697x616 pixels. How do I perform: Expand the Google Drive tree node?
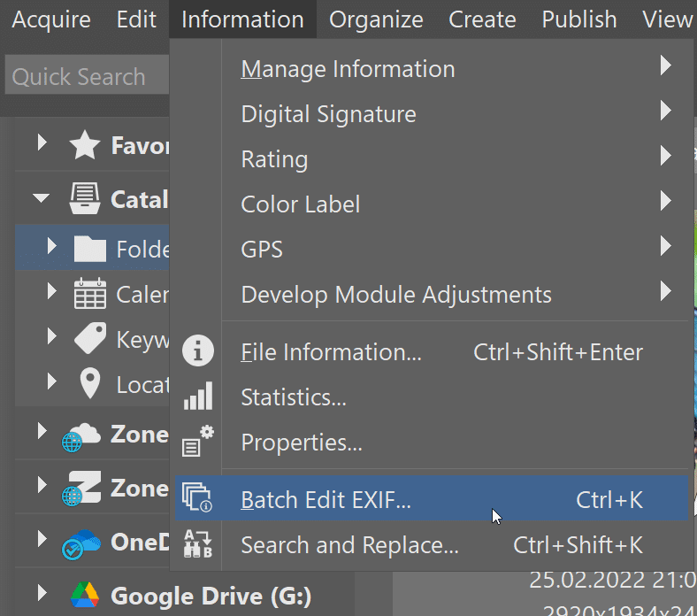point(42,594)
